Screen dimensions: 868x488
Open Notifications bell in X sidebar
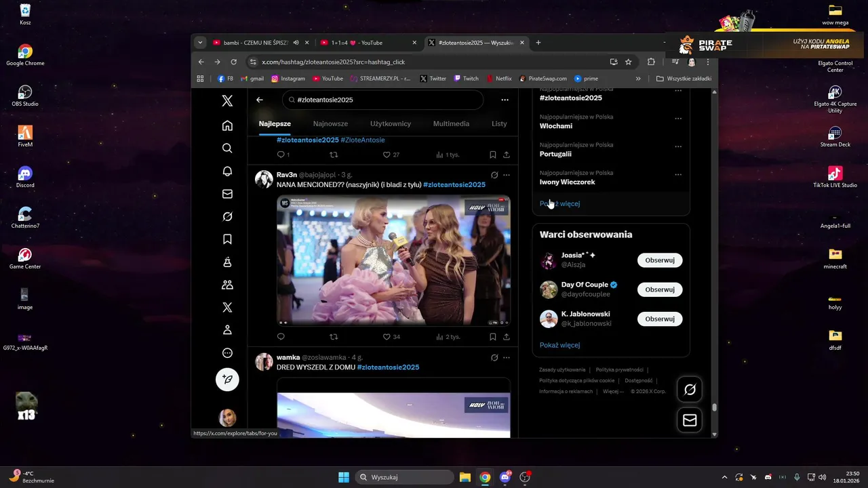[227, 171]
